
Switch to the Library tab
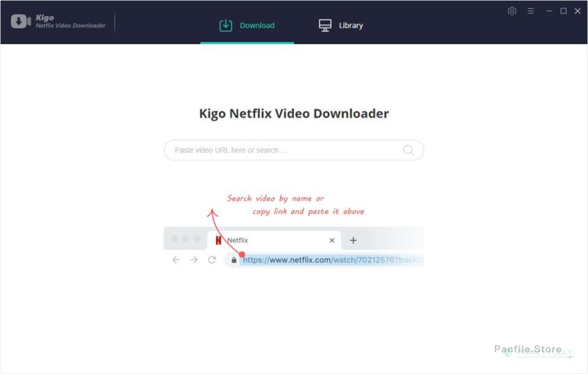pyautogui.click(x=341, y=25)
